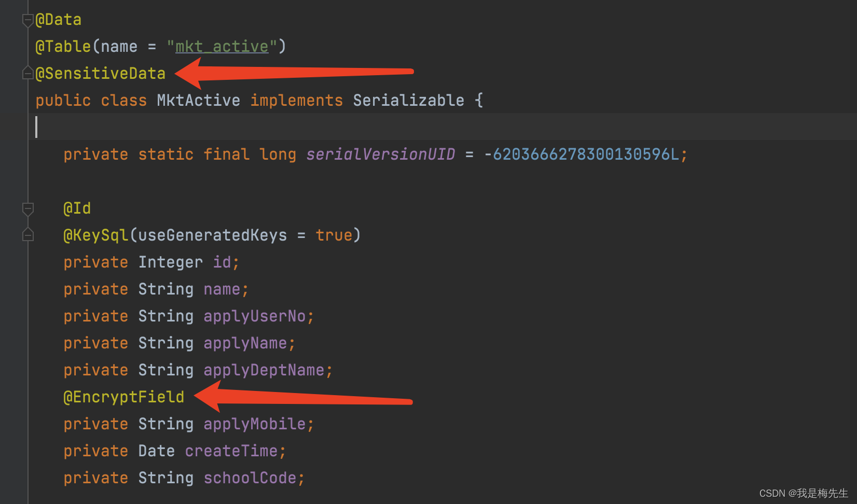This screenshot has width=857, height=504.
Task: Collapse fold marker beside @Id annotation
Action: pos(28,209)
